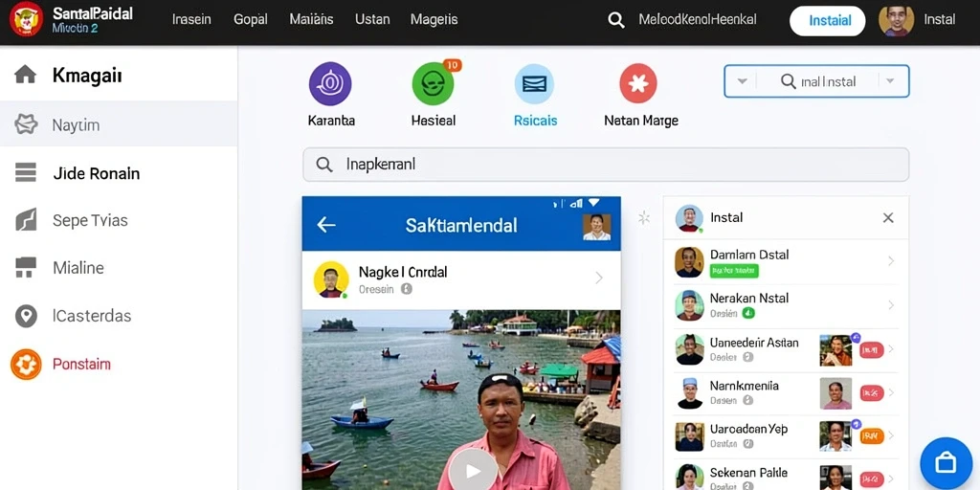
Task: Select the orange Ponstaim icon
Action: pos(26,365)
